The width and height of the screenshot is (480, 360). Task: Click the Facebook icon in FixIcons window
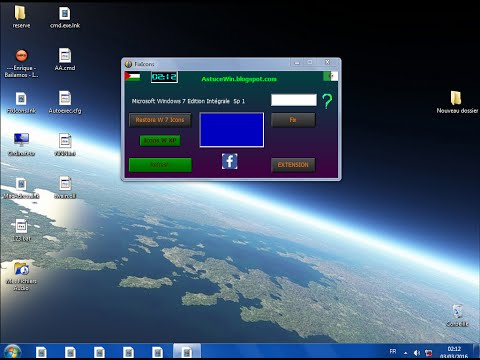coord(230,161)
